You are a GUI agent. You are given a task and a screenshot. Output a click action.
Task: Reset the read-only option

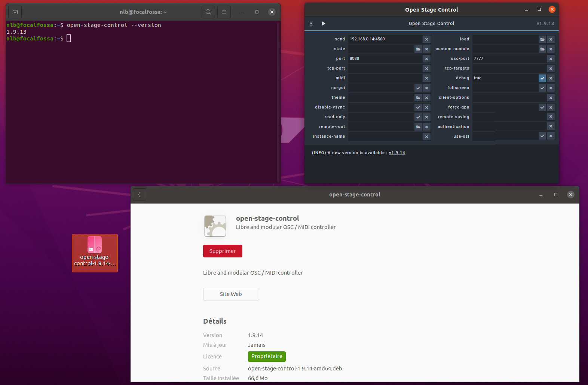[x=426, y=117]
